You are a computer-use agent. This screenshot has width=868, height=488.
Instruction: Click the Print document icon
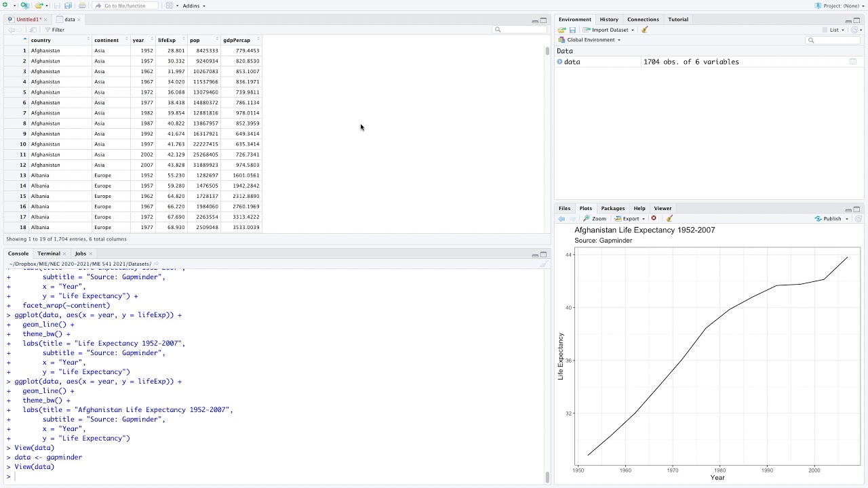coord(82,5)
